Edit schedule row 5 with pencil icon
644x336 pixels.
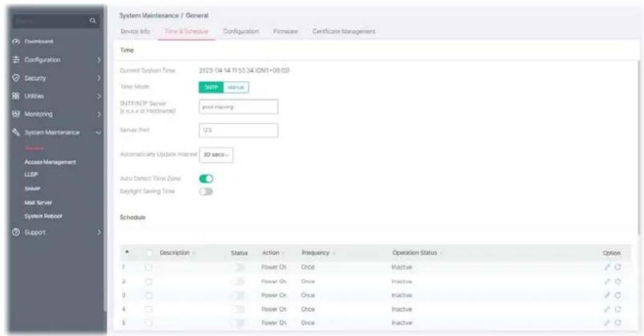tap(607, 323)
